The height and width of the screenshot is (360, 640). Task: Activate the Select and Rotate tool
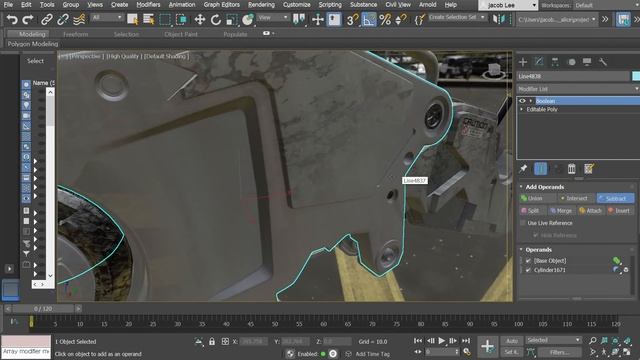pyautogui.click(x=216, y=19)
